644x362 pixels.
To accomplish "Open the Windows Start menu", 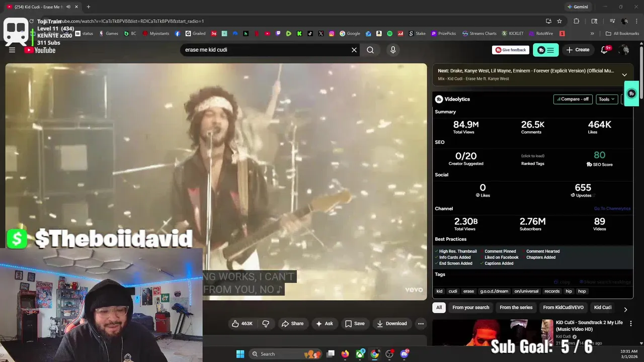I will [240, 354].
